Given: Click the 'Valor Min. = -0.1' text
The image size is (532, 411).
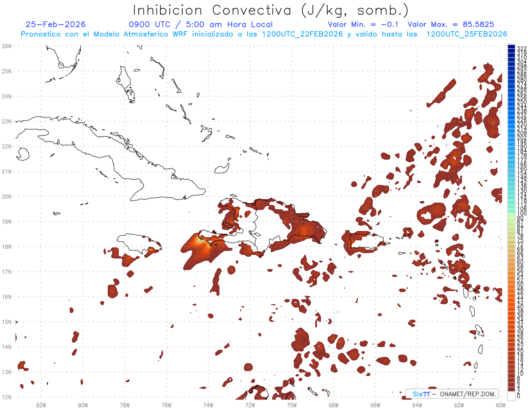Looking at the screenshot, I should (x=363, y=24).
